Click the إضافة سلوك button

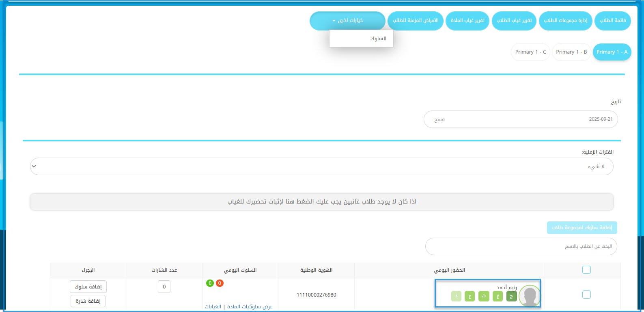tap(88, 287)
